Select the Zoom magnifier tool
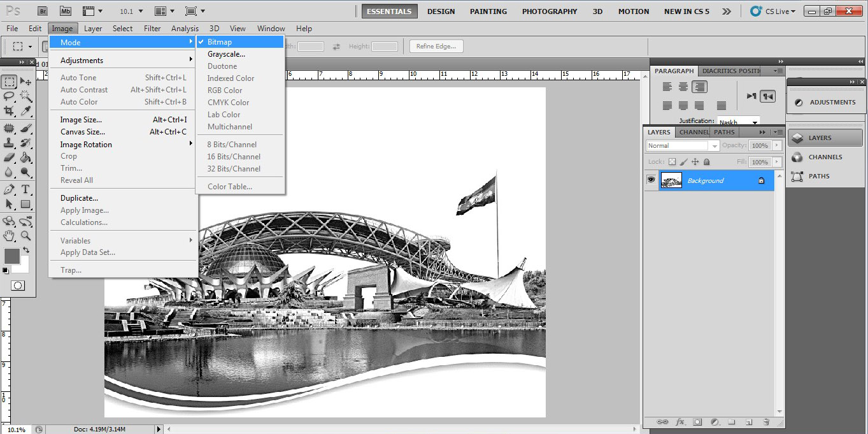 (x=26, y=235)
